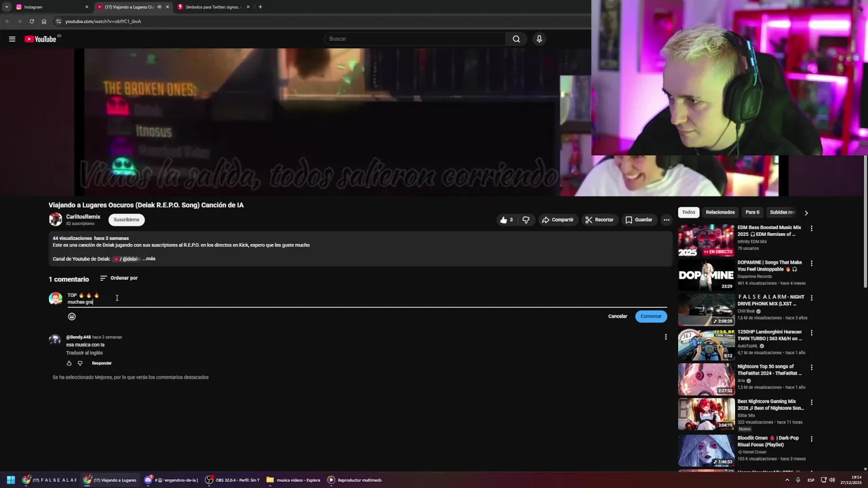The width and height of the screenshot is (868, 488).
Task: Open tab search dropdown arrow
Action: pos(6,7)
